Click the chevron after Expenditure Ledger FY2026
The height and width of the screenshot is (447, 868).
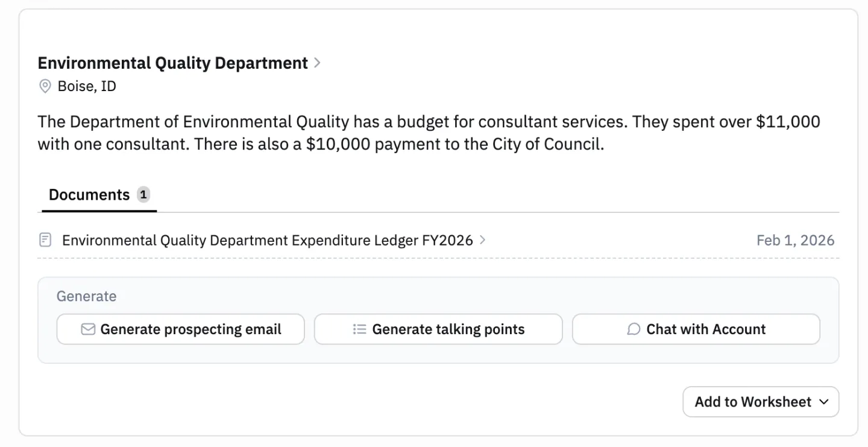482,240
